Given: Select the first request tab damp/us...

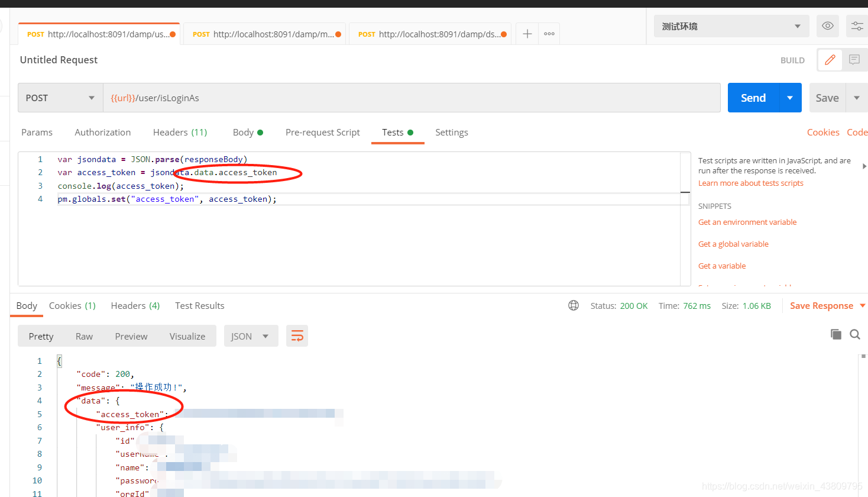Looking at the screenshot, I should click(99, 34).
